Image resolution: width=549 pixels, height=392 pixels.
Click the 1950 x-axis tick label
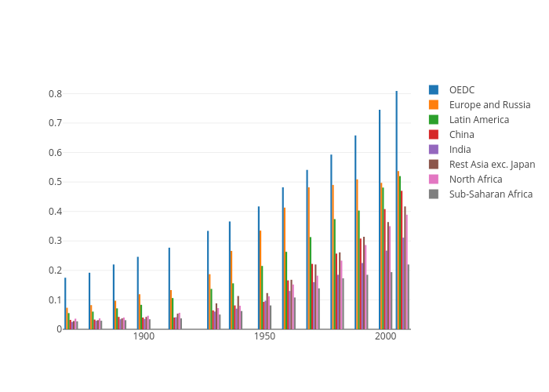point(264,336)
